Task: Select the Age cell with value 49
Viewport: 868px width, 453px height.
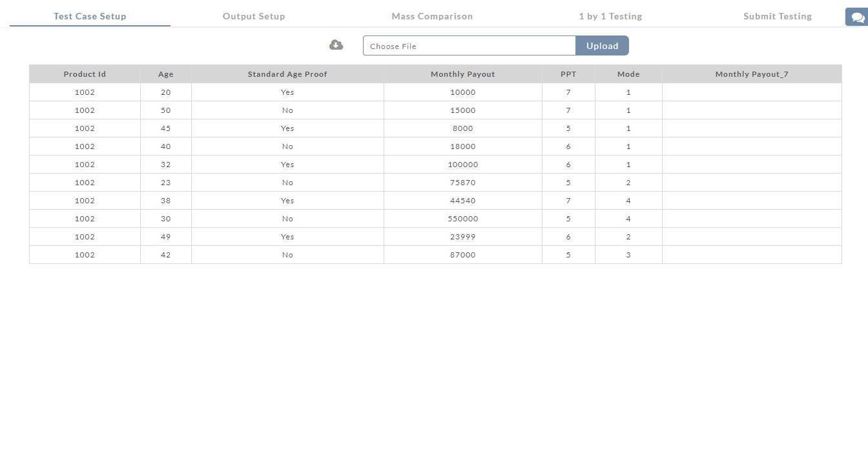Action: (x=166, y=237)
